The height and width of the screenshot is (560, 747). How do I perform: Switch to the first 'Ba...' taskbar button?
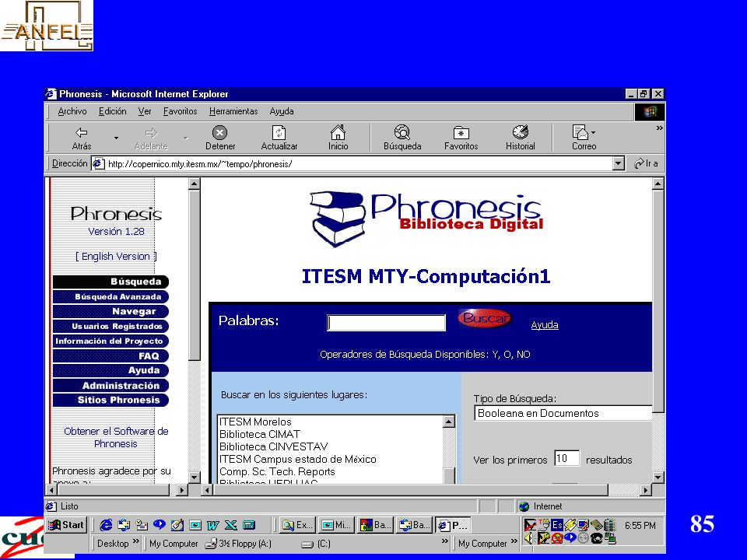[375, 525]
